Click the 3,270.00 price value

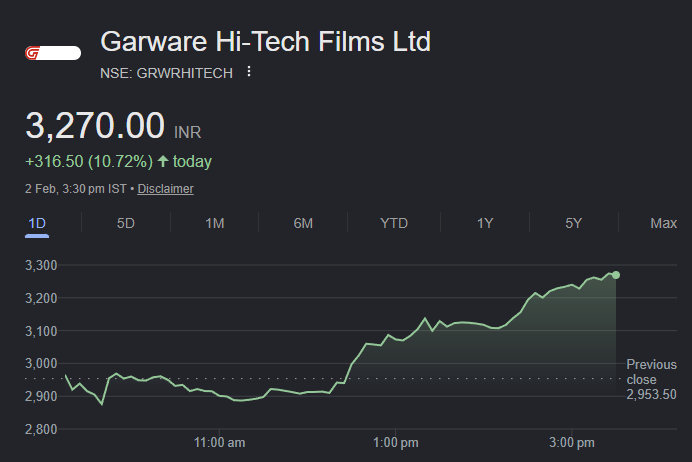coord(95,126)
